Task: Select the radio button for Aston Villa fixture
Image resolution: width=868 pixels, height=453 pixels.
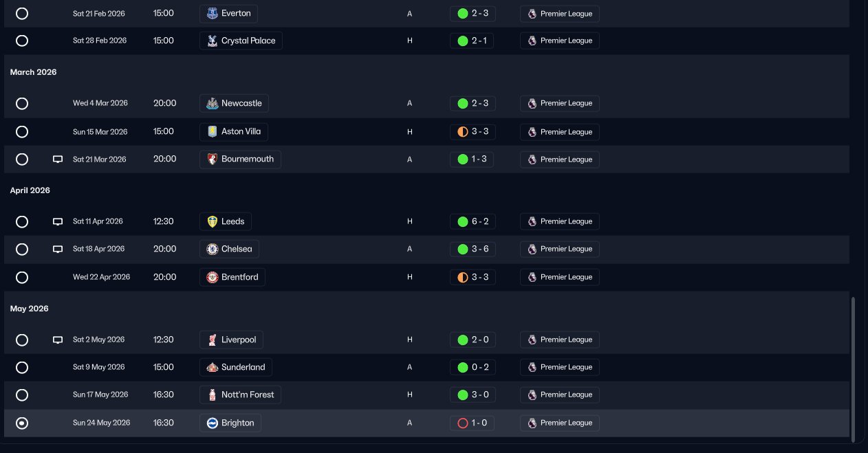Action: pyautogui.click(x=22, y=131)
